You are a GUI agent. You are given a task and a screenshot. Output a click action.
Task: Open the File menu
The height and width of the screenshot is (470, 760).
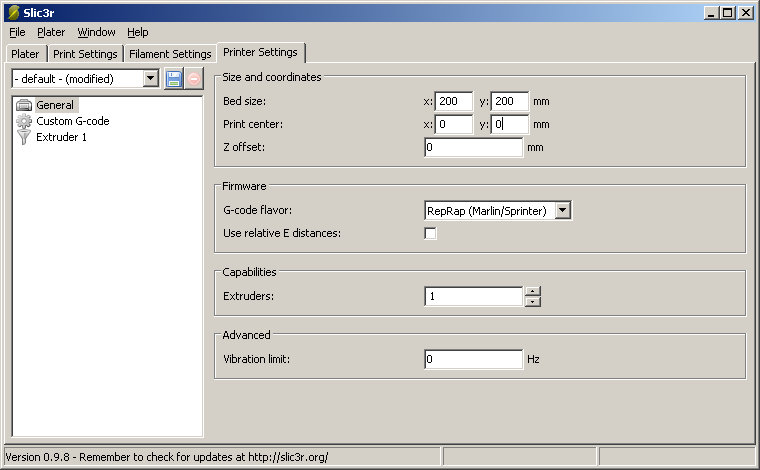point(17,32)
